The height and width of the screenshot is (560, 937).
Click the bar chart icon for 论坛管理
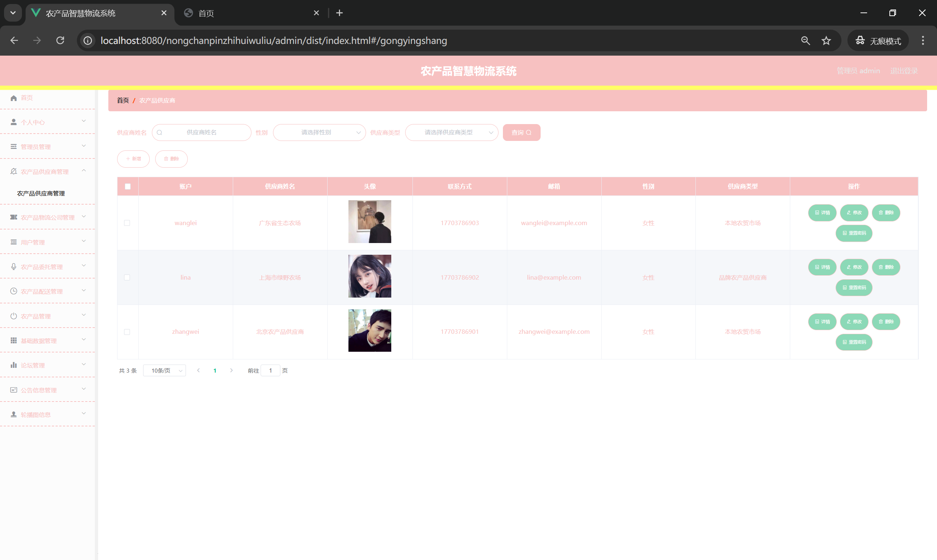[14, 365]
